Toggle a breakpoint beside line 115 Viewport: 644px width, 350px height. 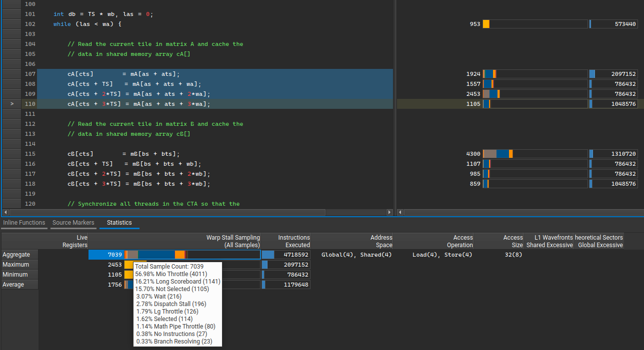coord(11,154)
